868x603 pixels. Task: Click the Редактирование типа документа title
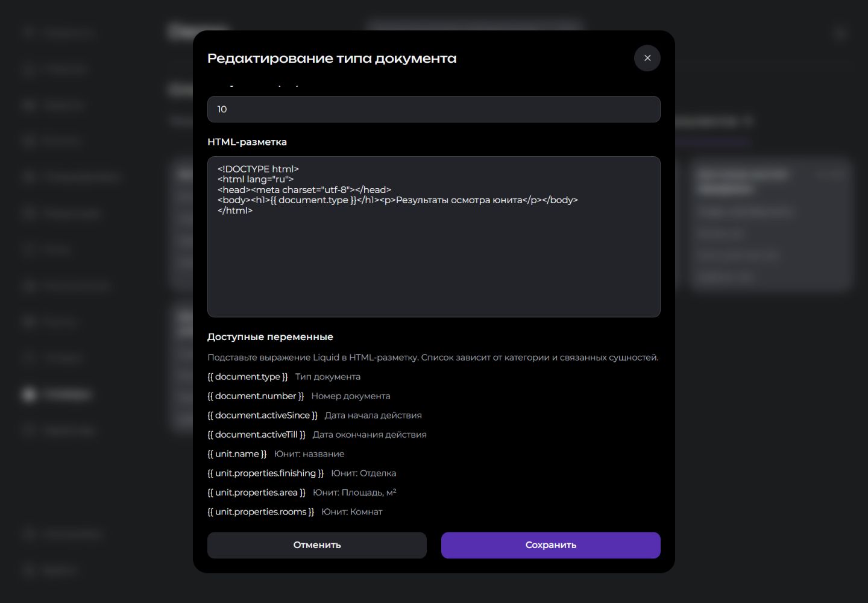click(332, 58)
